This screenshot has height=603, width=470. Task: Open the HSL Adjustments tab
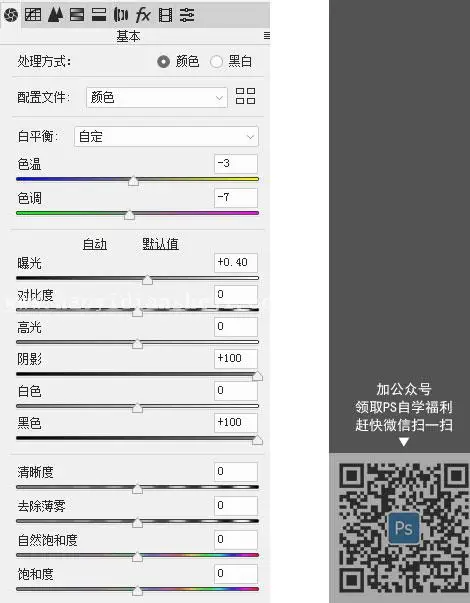pyautogui.click(x=77, y=15)
